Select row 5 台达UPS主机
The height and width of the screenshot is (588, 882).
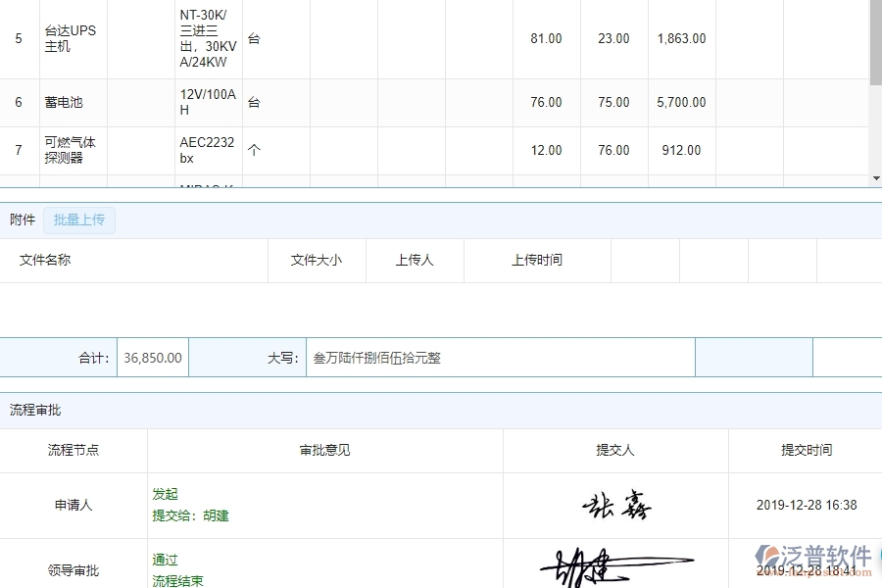point(72,39)
